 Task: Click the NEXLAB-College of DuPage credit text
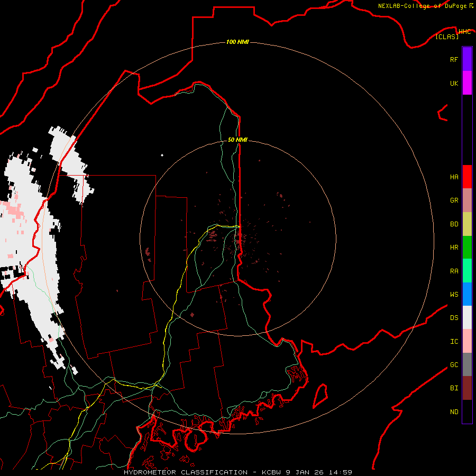point(422,6)
